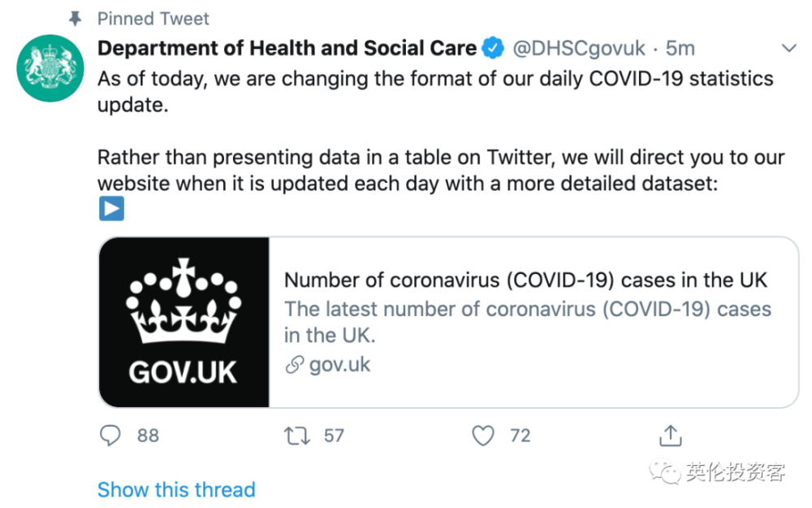812x508 pixels.
Task: Click the GOV.UK crown logo thumbnail
Action: coord(183,321)
